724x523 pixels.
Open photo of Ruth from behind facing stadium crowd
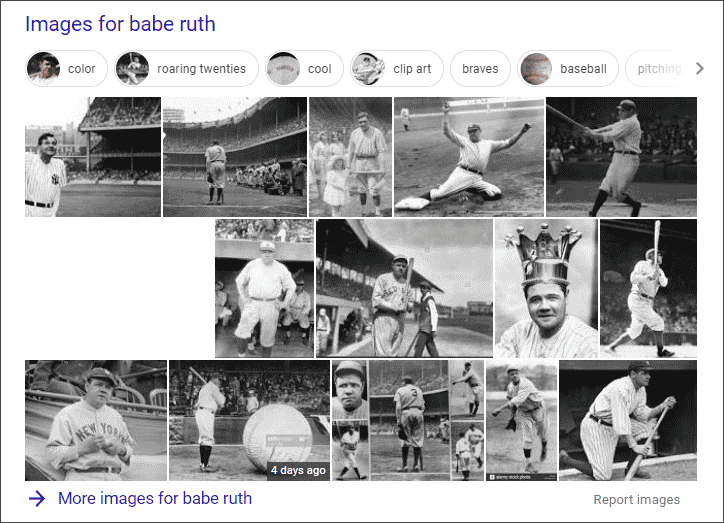(x=235, y=156)
